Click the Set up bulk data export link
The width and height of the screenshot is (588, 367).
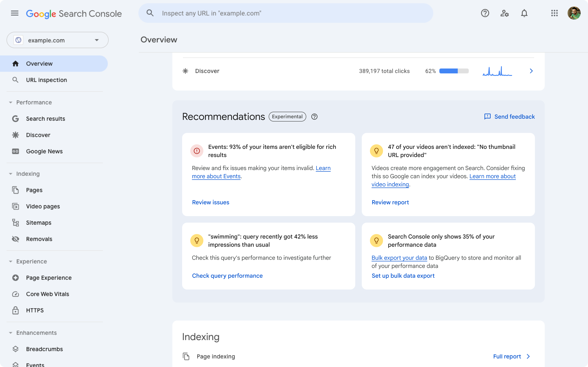[x=403, y=276]
